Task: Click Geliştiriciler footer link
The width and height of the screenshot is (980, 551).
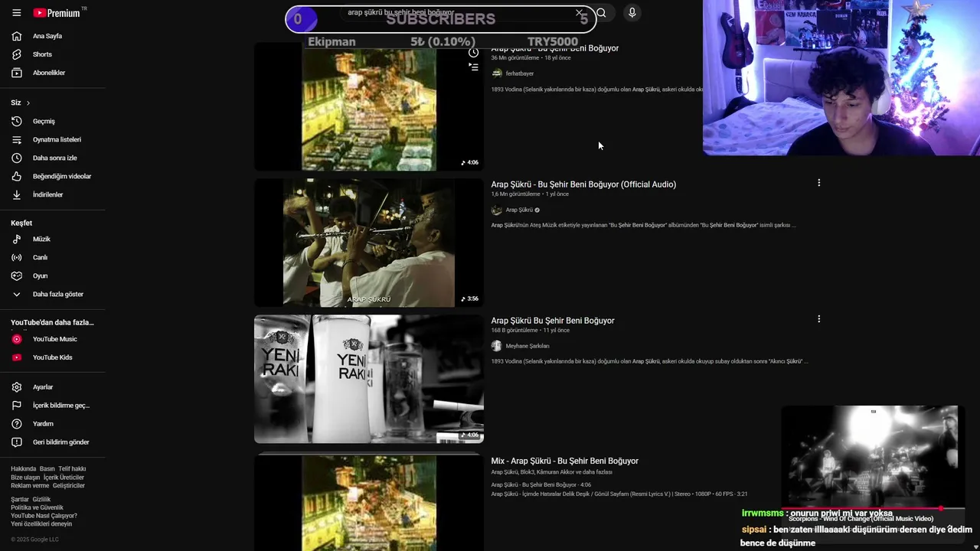Action: tap(69, 486)
